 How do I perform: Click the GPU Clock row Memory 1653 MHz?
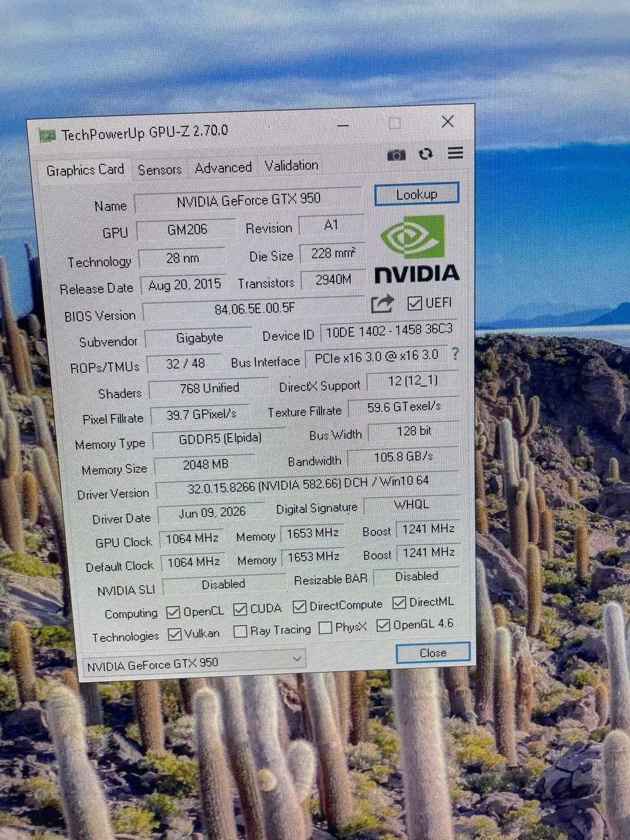pyautogui.click(x=312, y=534)
